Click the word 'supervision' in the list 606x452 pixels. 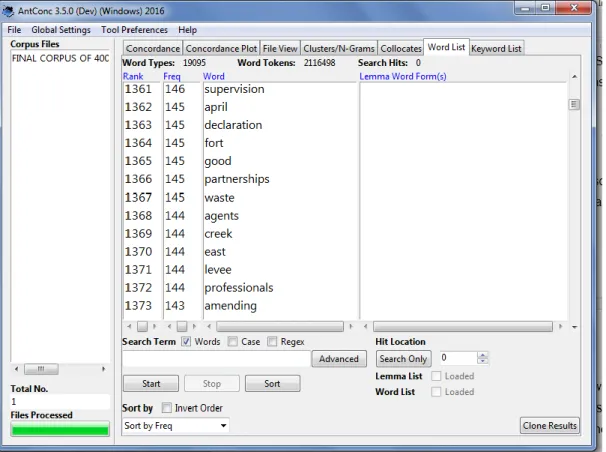[234, 89]
